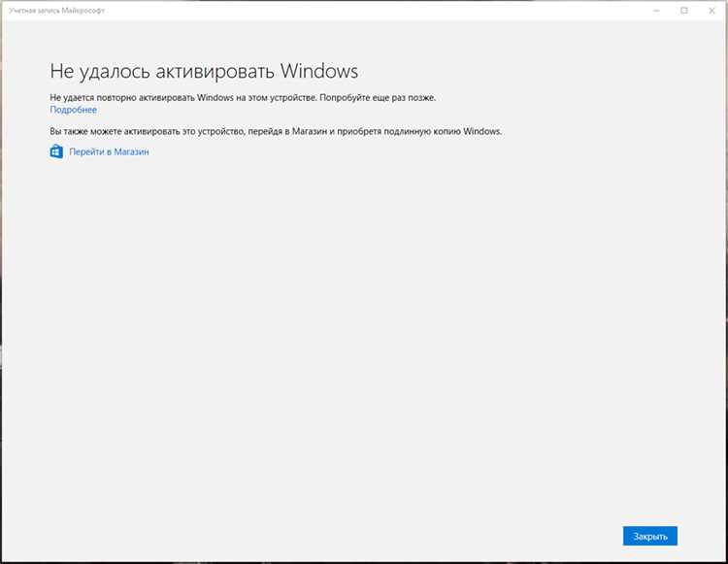This screenshot has height=564, width=728.
Task: Select the heading Не удалось активировать Windows
Action: (204, 72)
